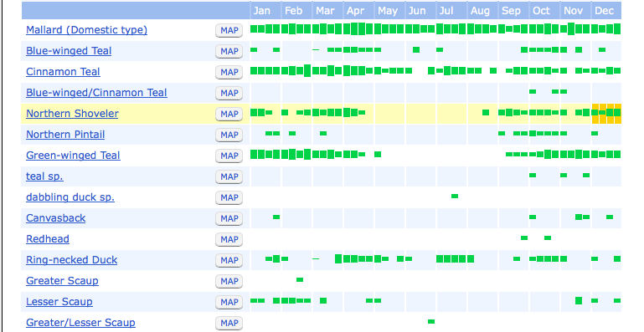Show the map for Mallard (Domestic type)
Screen dimensions: 644x332
229,30
